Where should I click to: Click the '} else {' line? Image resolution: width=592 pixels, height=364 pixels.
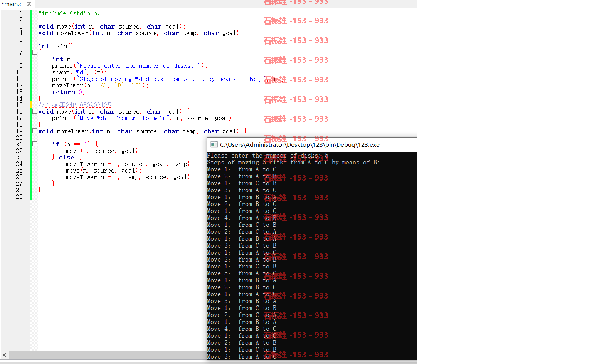tap(67, 157)
